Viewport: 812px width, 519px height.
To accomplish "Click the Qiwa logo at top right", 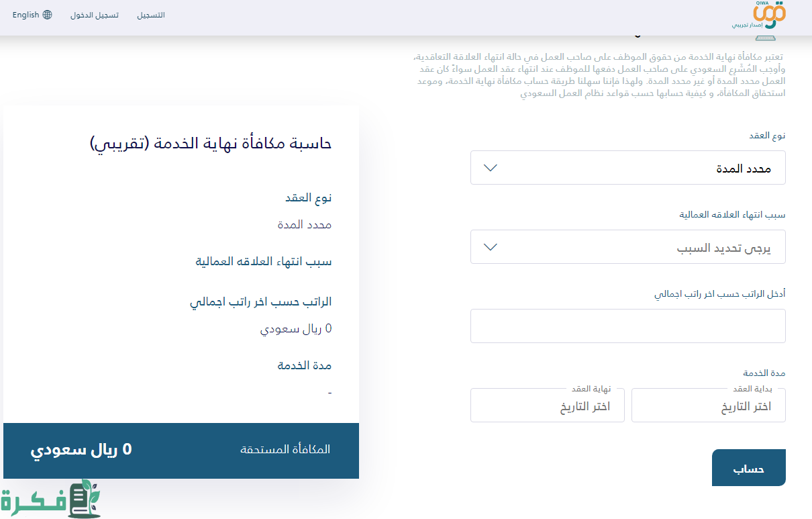I will (x=770, y=15).
